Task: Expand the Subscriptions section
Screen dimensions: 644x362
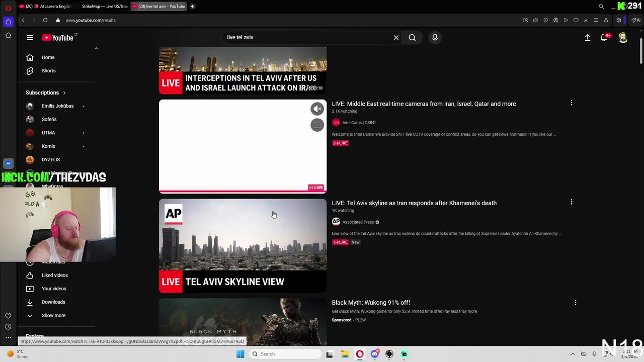Action: [x=46, y=93]
